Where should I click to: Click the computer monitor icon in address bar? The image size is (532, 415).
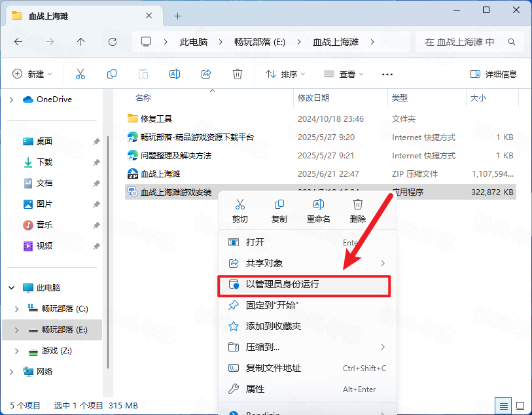pyautogui.click(x=146, y=42)
